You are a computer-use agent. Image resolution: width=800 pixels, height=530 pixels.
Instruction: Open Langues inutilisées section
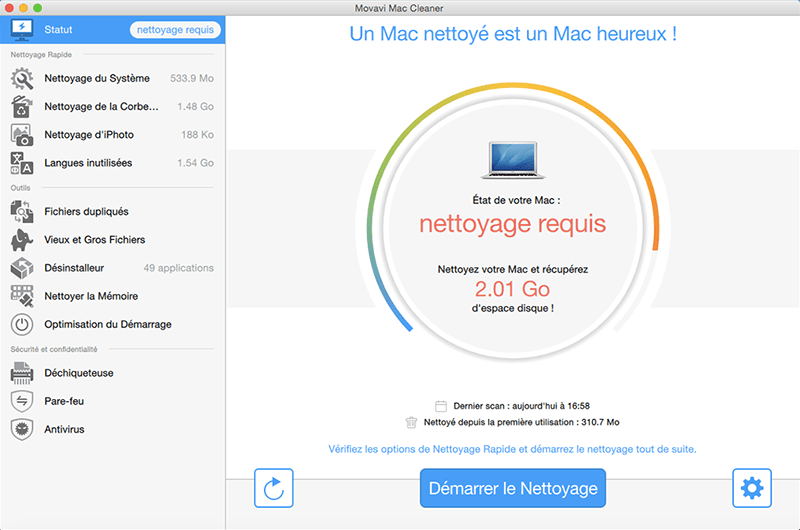coord(112,163)
